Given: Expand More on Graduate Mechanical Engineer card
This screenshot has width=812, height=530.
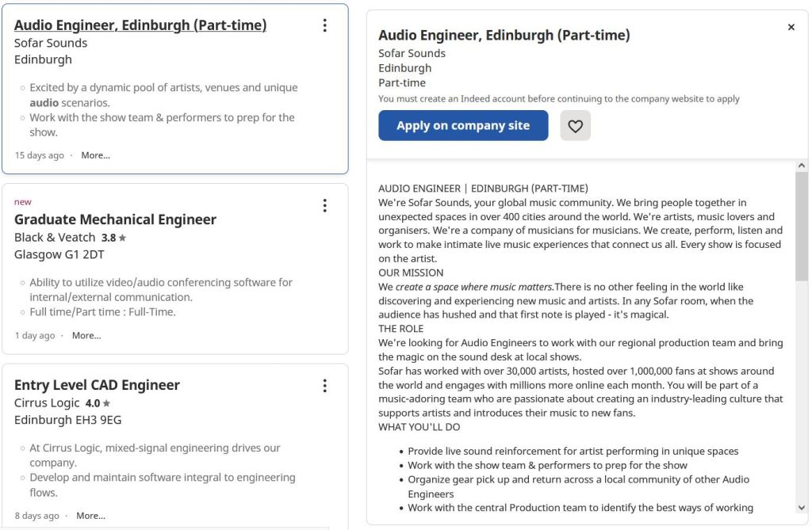Looking at the screenshot, I should 86,335.
